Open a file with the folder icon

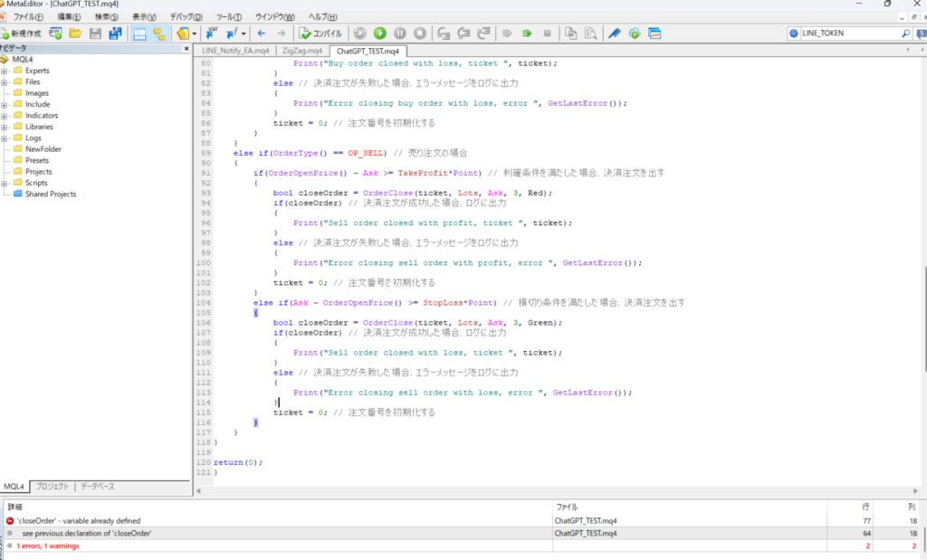tap(75, 33)
